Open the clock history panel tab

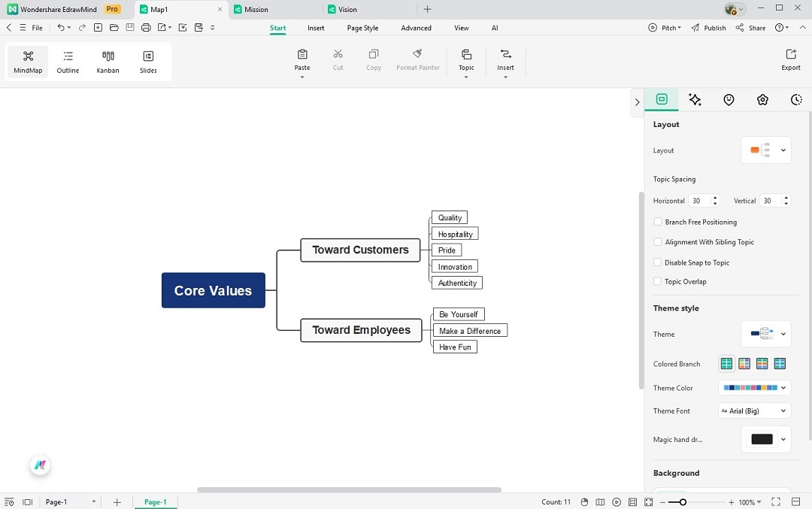pyautogui.click(x=796, y=99)
